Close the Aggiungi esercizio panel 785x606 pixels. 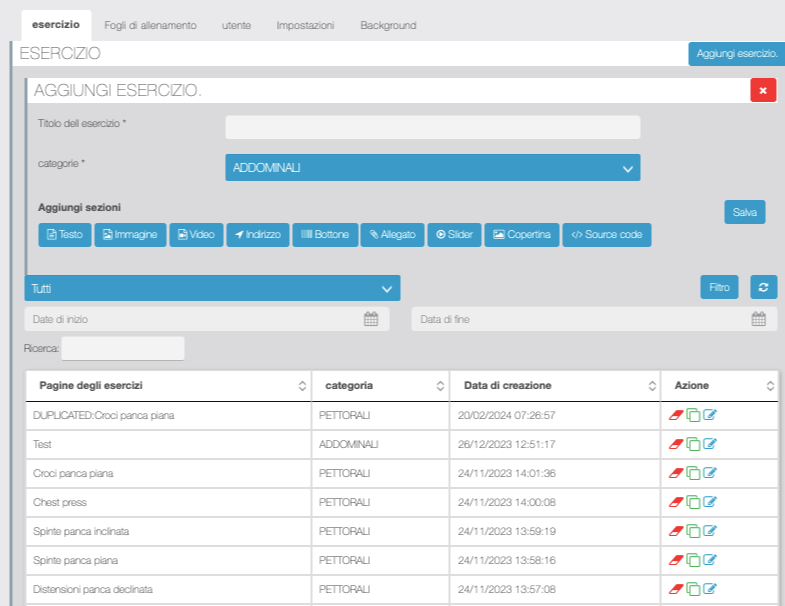coord(763,91)
